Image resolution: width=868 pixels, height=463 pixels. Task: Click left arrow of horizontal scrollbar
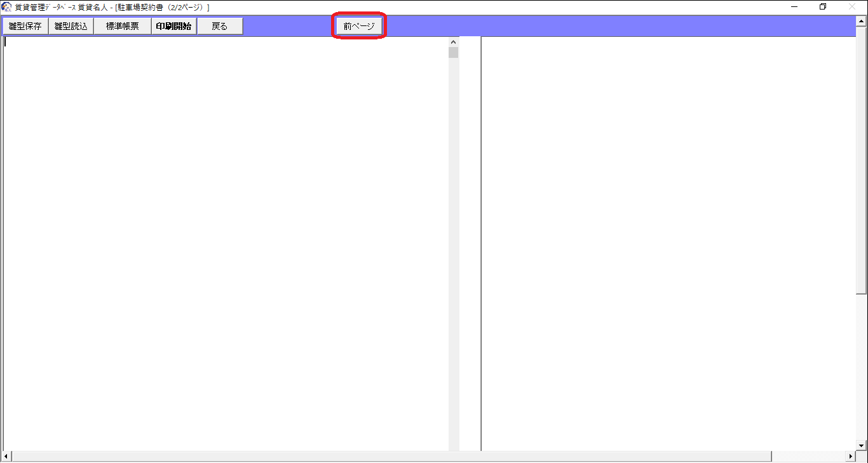coord(6,457)
